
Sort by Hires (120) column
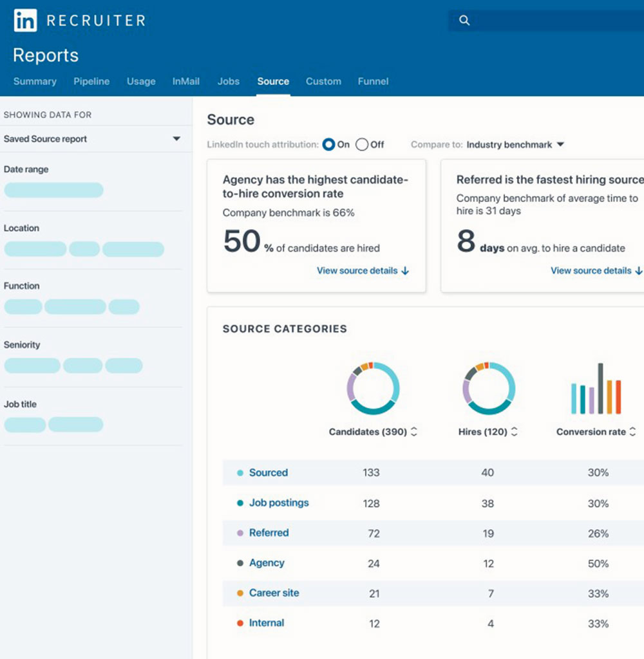(x=514, y=432)
